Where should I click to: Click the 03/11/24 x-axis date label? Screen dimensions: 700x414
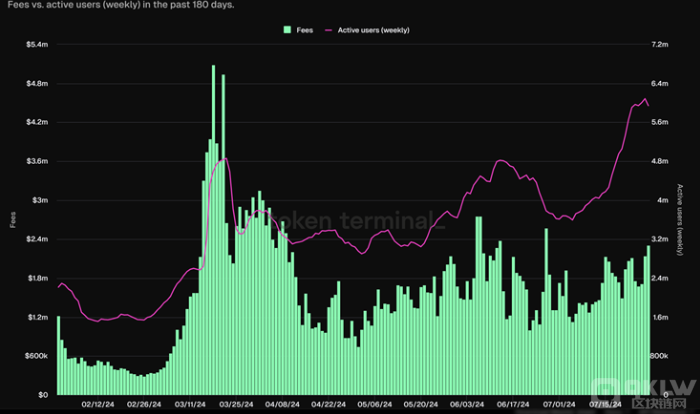click(192, 405)
